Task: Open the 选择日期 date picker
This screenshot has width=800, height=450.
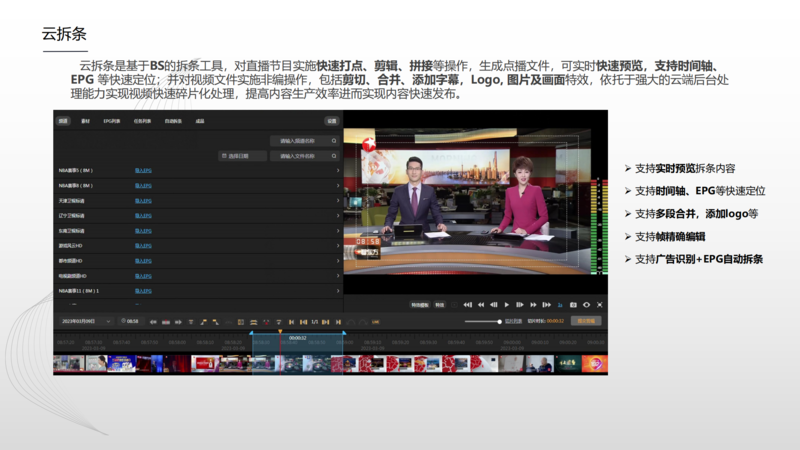Action: tap(243, 156)
